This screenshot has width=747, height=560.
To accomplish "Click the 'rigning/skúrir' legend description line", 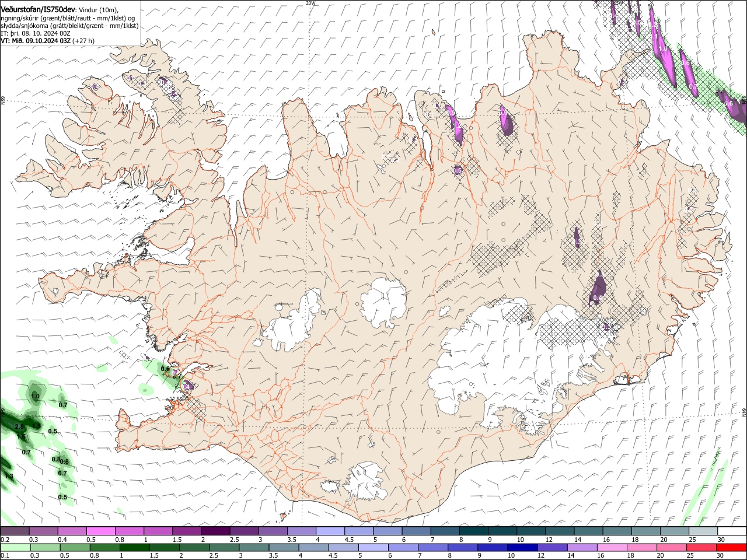I will pyautogui.click(x=68, y=18).
